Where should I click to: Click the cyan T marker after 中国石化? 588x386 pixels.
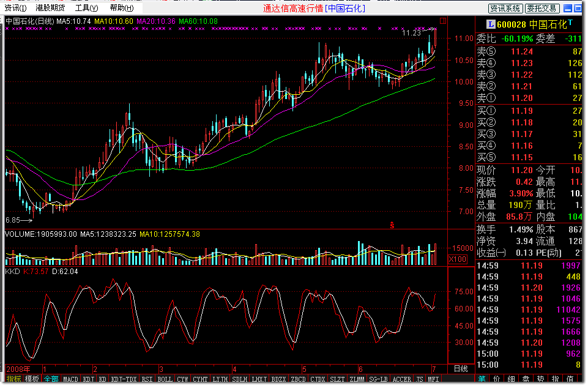(x=570, y=23)
